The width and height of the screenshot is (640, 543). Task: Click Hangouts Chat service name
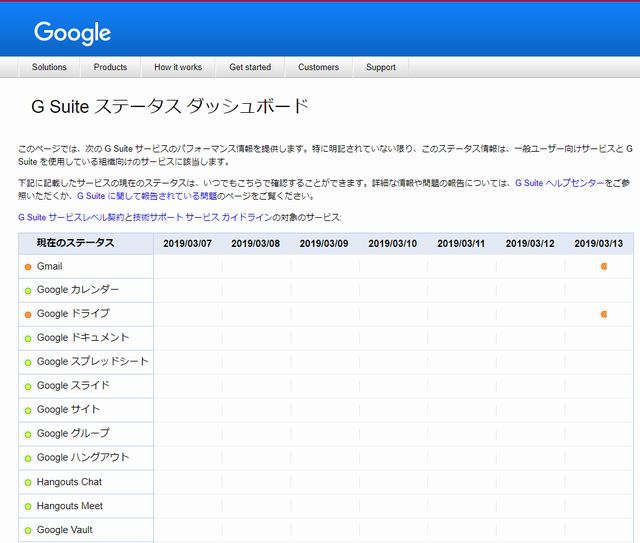click(x=69, y=482)
